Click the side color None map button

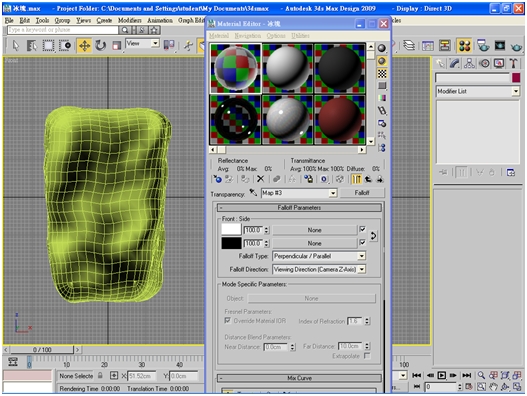[x=314, y=243]
